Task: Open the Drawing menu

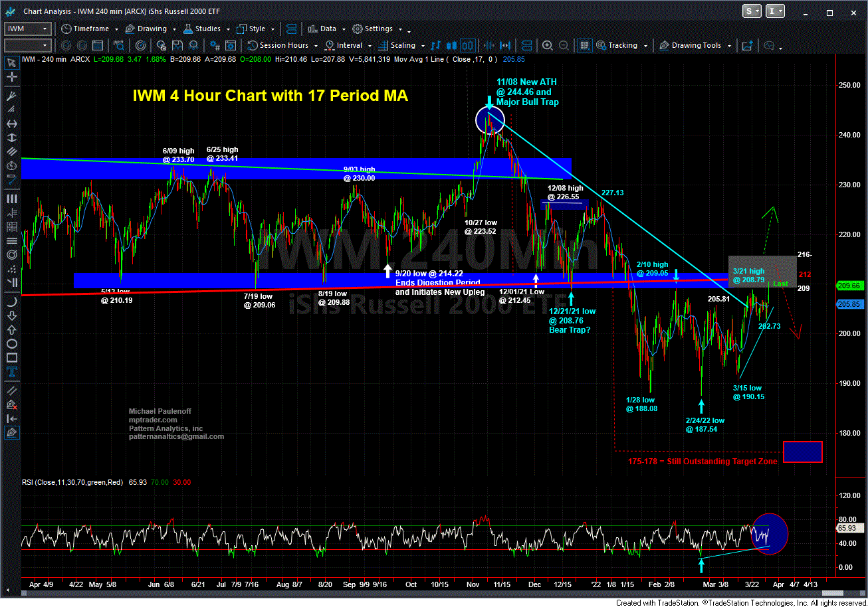Action: click(150, 29)
